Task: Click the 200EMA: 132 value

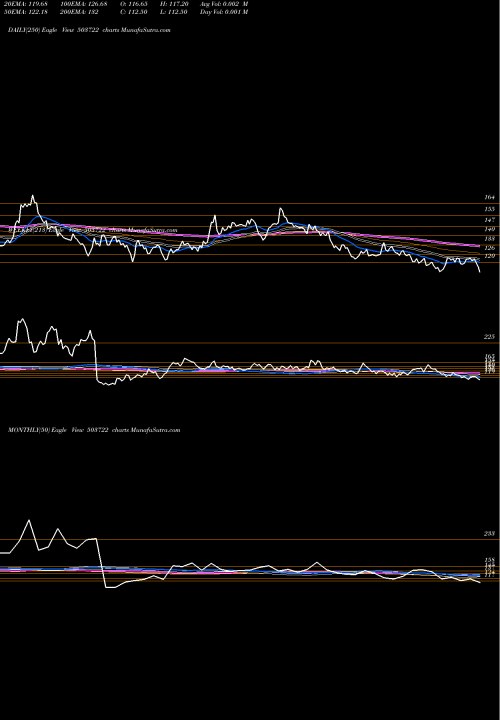Action: (81, 12)
